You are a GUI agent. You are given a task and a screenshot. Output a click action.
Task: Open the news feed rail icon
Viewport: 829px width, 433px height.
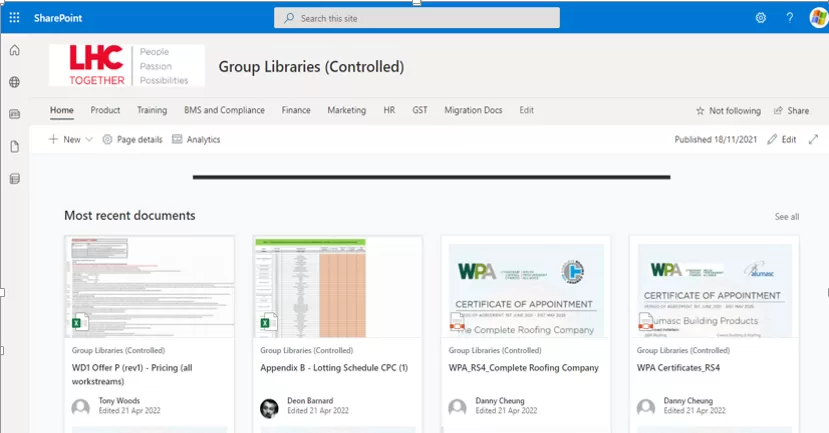14,114
